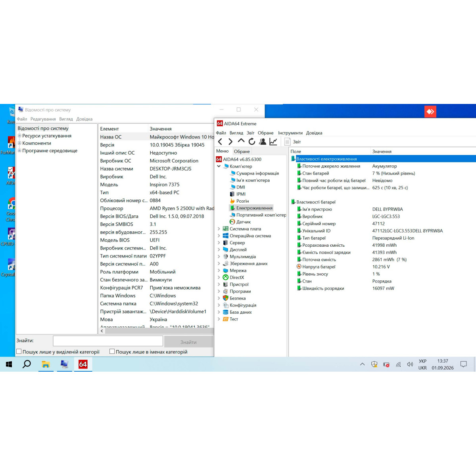This screenshot has height=476, width=476.
Task: Click the AIDA64 refresh icon
Action: coord(252,142)
